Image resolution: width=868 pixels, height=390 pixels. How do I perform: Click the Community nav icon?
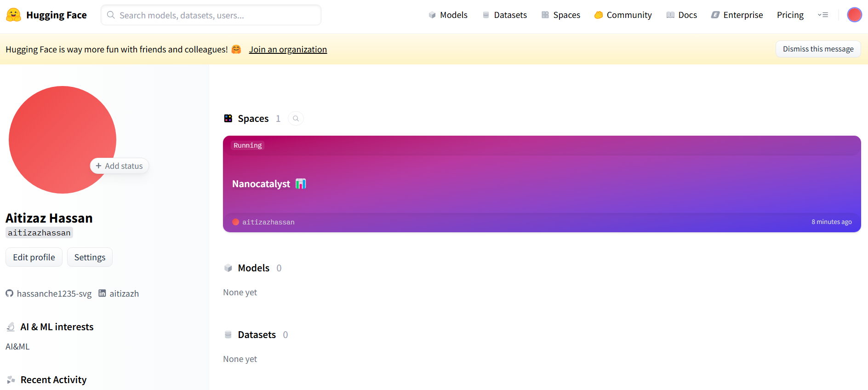pyautogui.click(x=599, y=15)
